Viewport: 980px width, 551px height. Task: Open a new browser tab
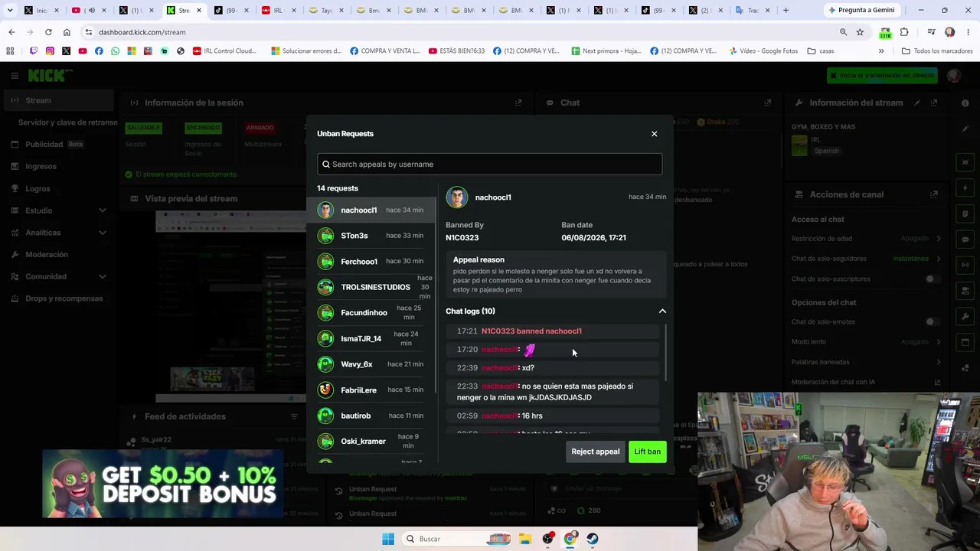click(786, 10)
